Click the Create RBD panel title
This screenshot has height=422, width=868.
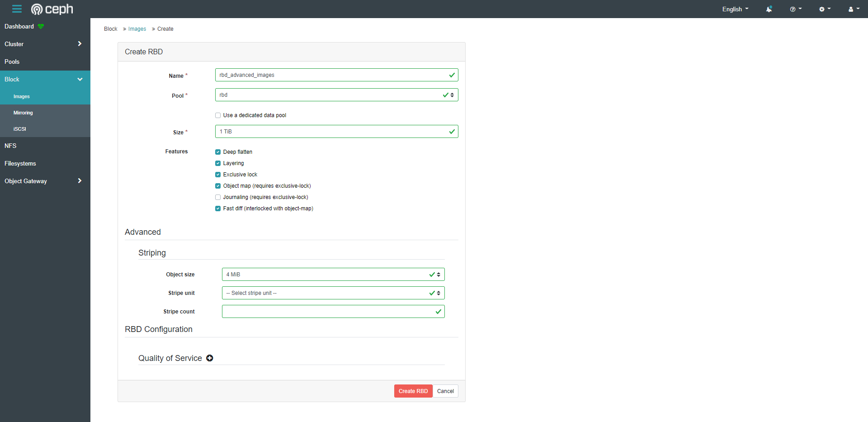(x=144, y=52)
